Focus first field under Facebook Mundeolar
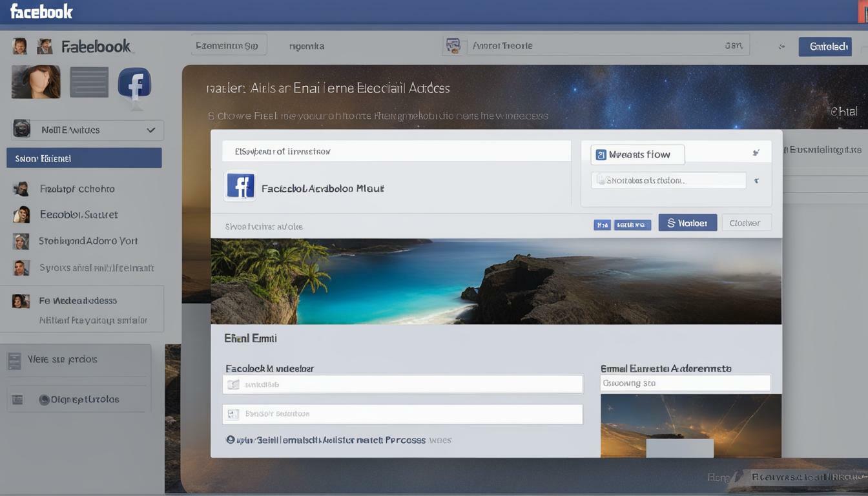868x496 pixels. pos(402,384)
